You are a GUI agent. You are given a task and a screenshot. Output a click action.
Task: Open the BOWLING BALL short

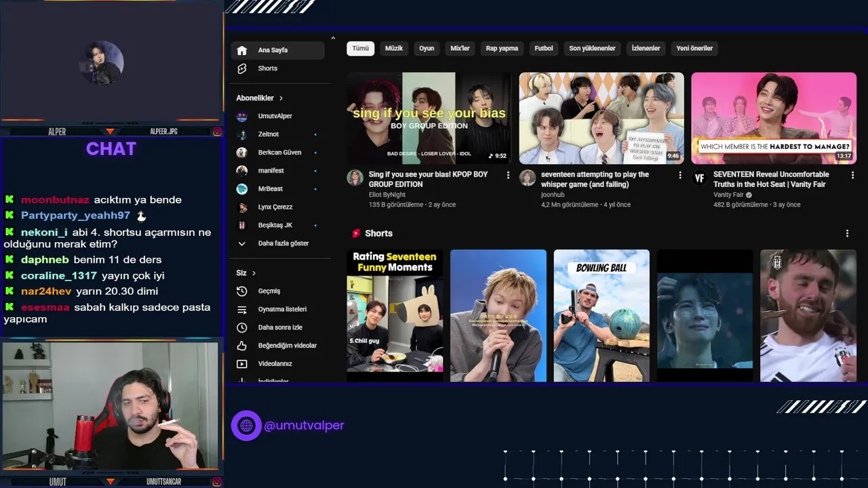(x=601, y=315)
